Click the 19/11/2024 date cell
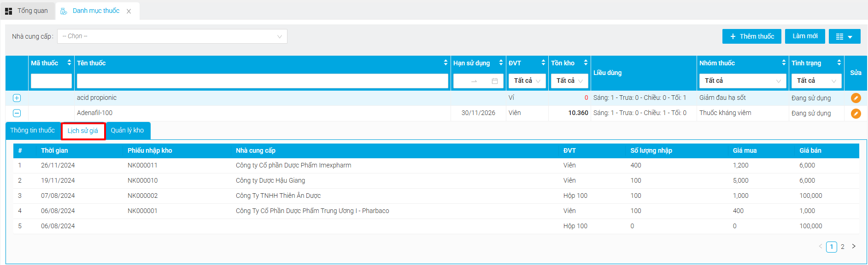The width and height of the screenshot is (868, 265). 58,180
